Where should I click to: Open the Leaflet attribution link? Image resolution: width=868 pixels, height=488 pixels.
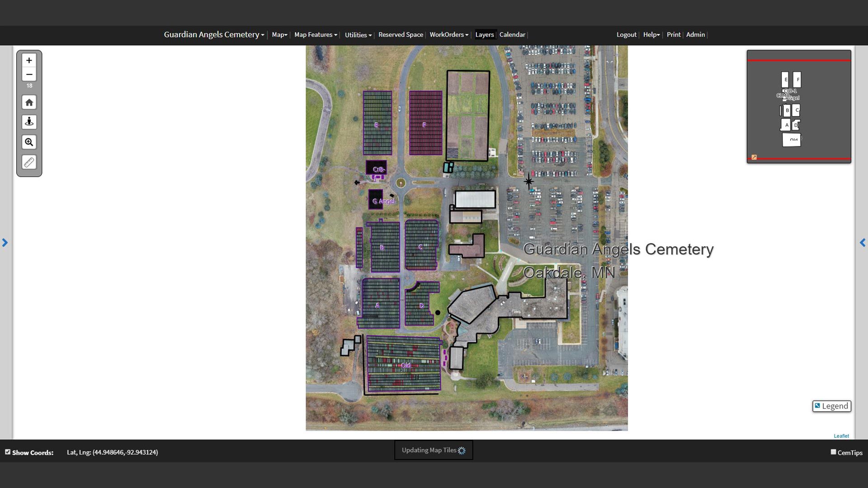[841, 436]
